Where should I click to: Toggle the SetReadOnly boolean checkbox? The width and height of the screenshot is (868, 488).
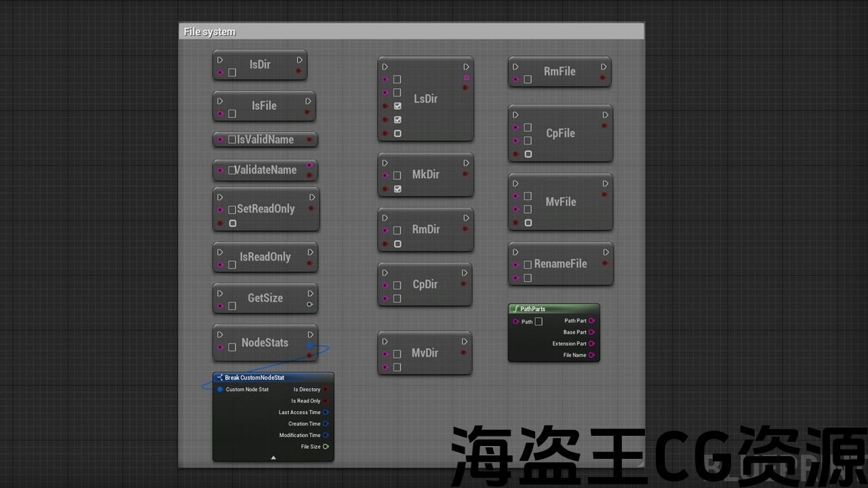[233, 223]
